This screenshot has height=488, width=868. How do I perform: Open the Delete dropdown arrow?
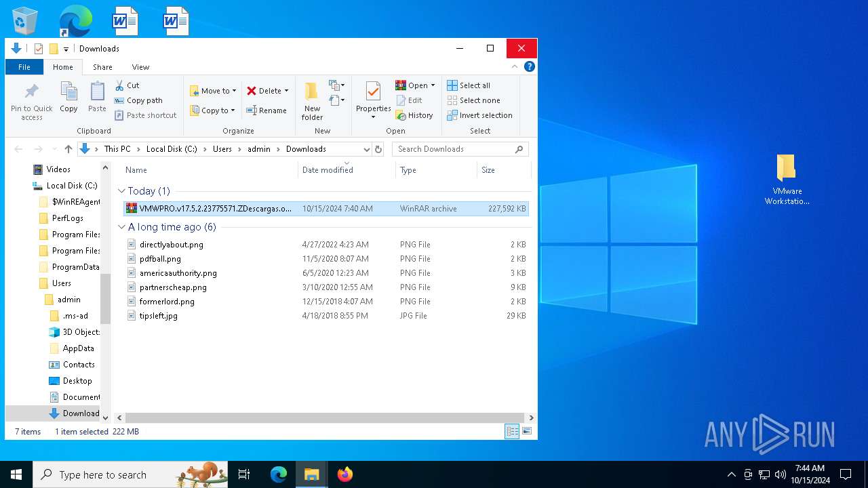286,91
